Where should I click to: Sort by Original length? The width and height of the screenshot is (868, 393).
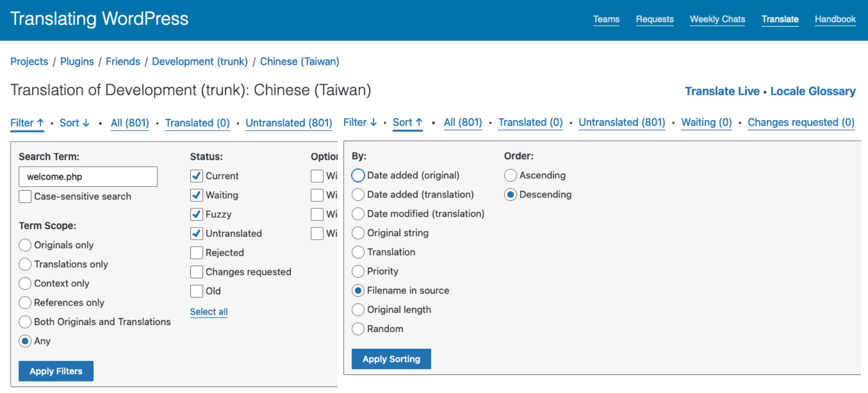[358, 310]
